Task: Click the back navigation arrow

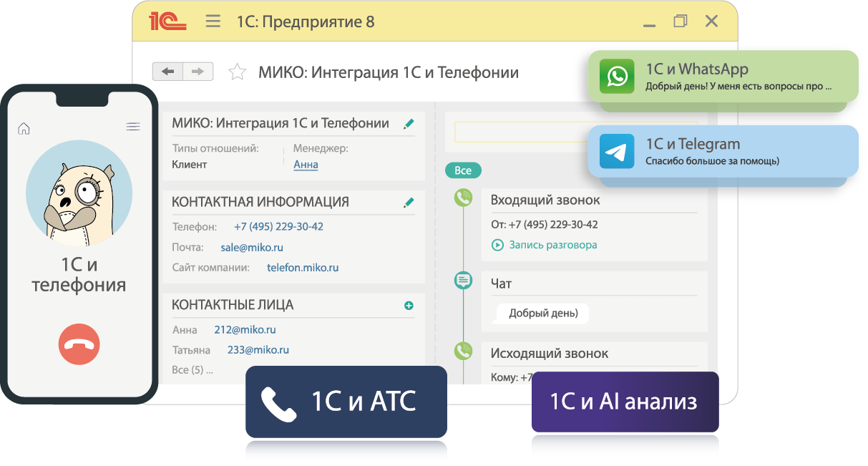Action: click(168, 72)
